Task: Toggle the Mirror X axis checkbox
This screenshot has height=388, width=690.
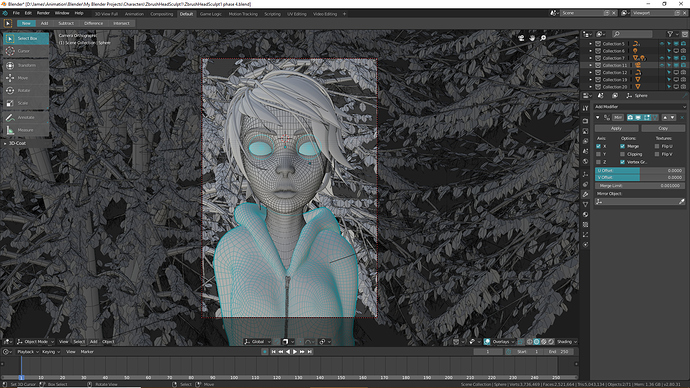Action: coord(598,146)
